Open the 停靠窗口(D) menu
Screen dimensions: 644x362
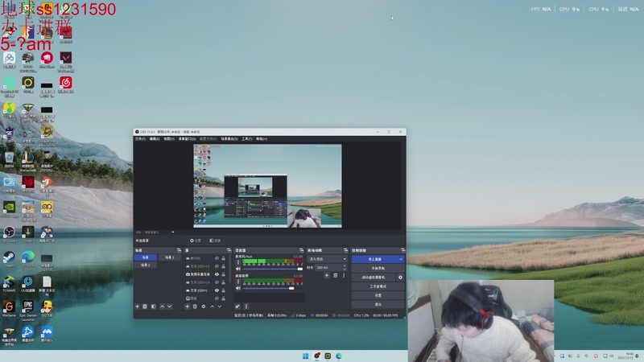(x=187, y=138)
